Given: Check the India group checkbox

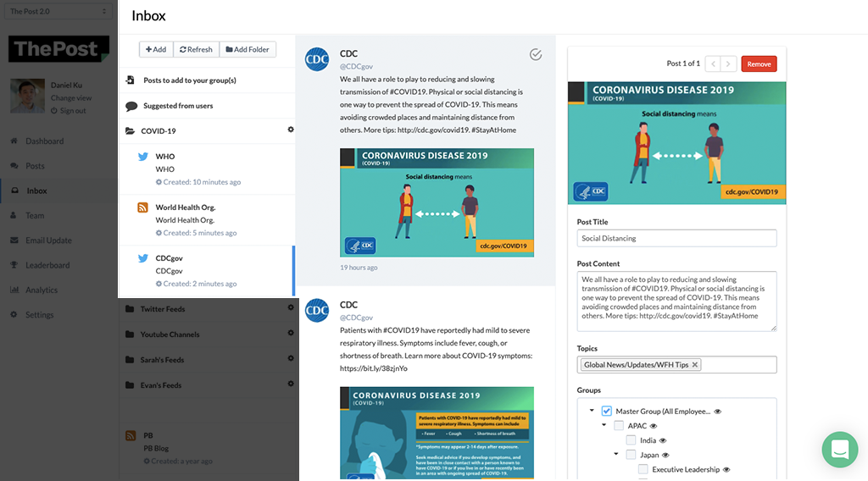Looking at the screenshot, I should click(x=631, y=440).
